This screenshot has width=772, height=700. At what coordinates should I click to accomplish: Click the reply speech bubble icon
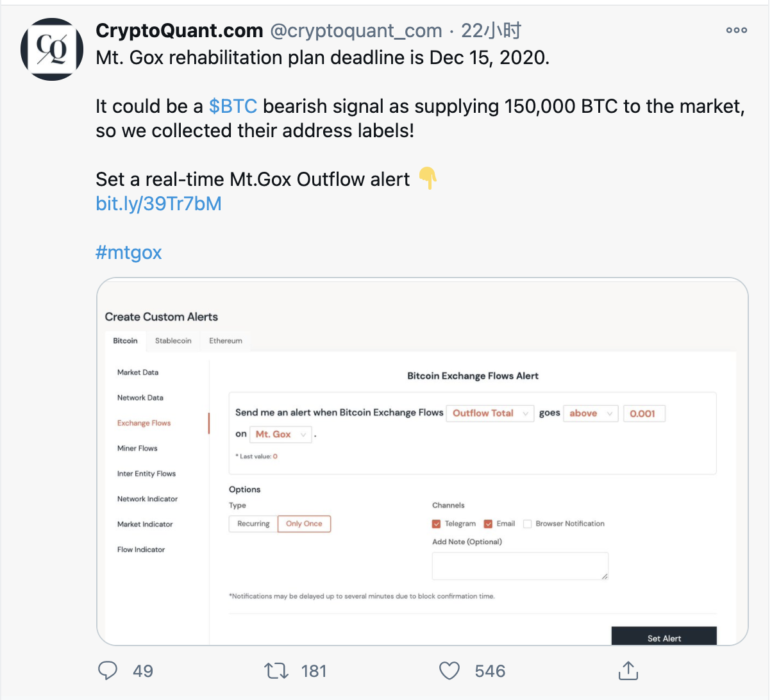point(108,671)
